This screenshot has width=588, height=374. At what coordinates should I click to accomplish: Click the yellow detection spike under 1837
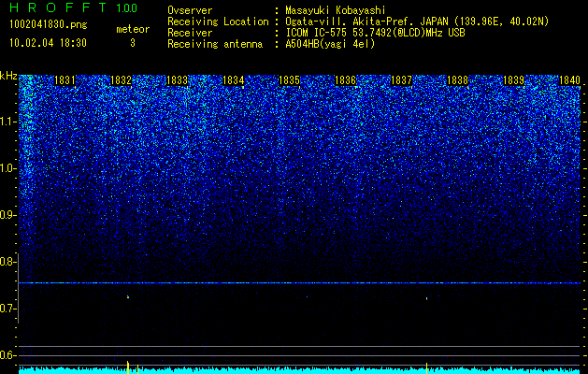427,368
